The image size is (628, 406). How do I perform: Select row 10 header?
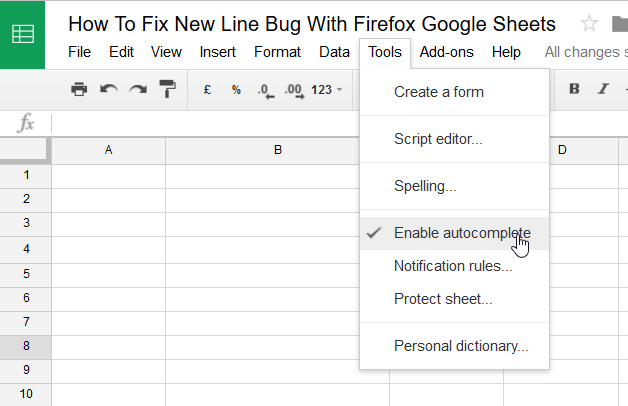tap(26, 394)
